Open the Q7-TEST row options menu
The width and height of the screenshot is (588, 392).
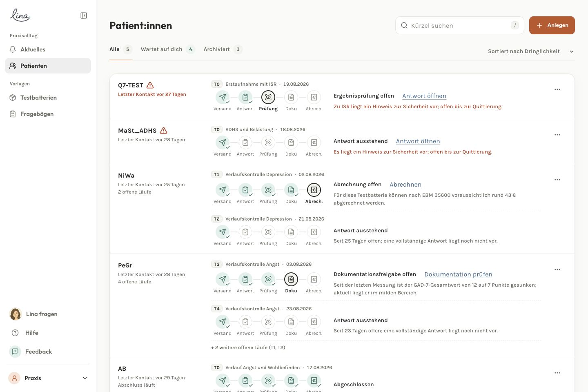557,89
